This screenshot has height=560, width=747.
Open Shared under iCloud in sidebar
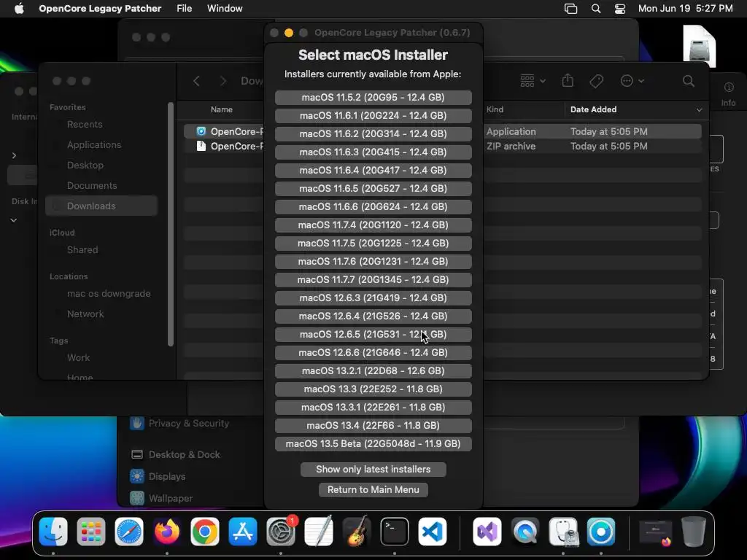click(x=82, y=249)
